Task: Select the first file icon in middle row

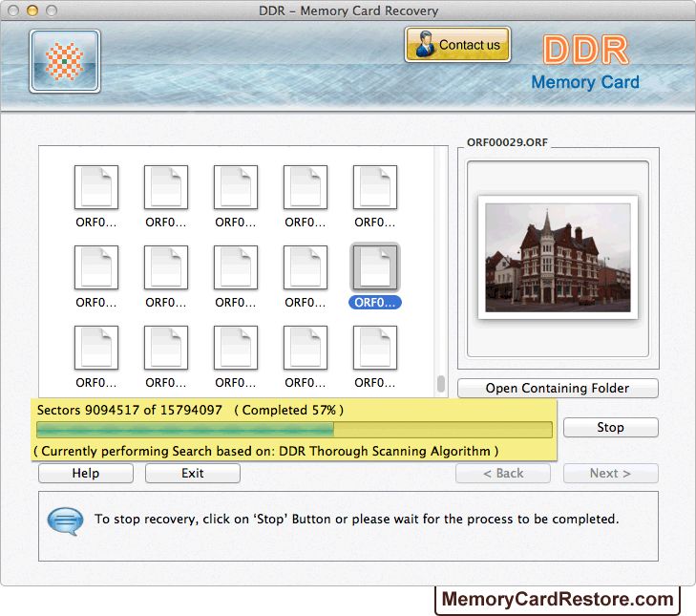Action: tap(96, 267)
